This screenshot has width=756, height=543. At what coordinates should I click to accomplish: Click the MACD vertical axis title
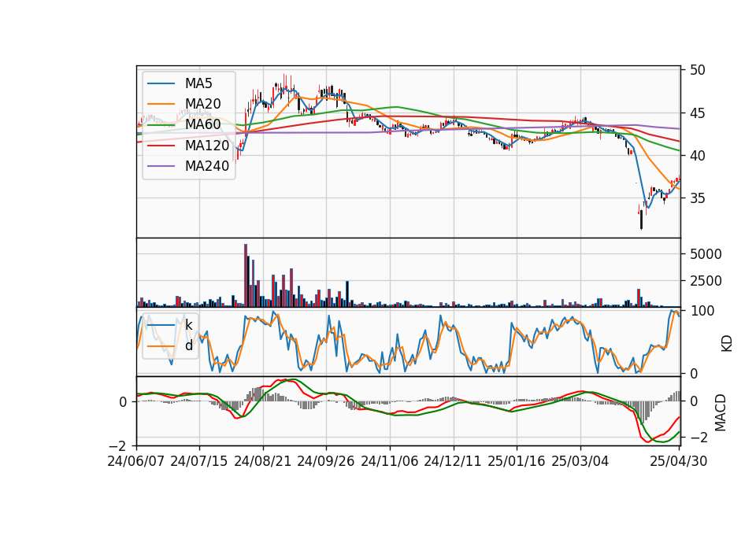click(x=720, y=412)
